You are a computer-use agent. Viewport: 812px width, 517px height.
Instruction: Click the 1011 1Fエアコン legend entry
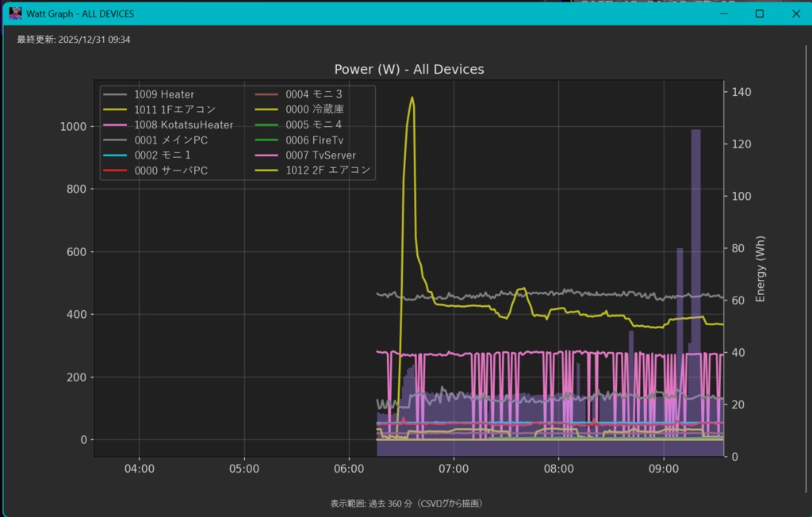(x=159, y=109)
